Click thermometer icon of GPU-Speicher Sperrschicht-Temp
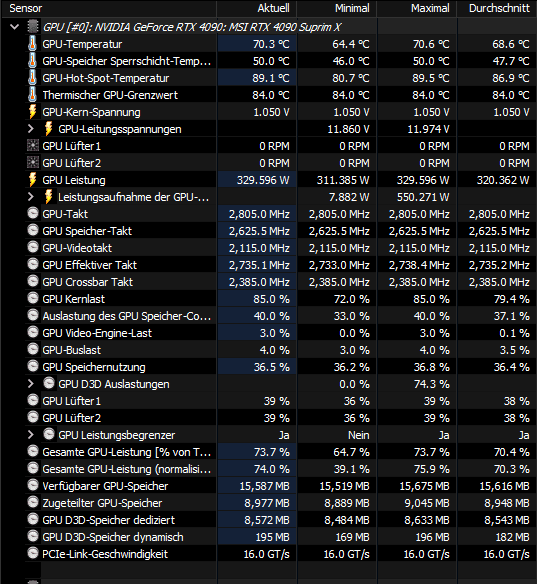 tap(33, 61)
